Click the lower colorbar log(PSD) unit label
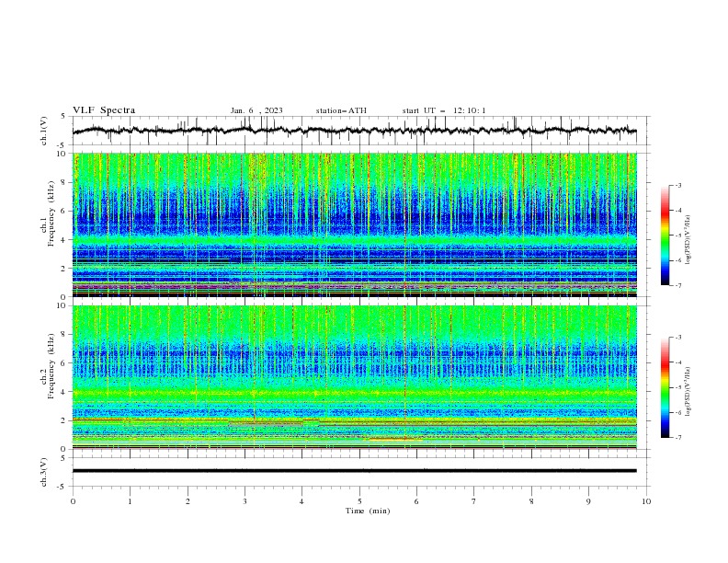 pyautogui.click(x=688, y=391)
